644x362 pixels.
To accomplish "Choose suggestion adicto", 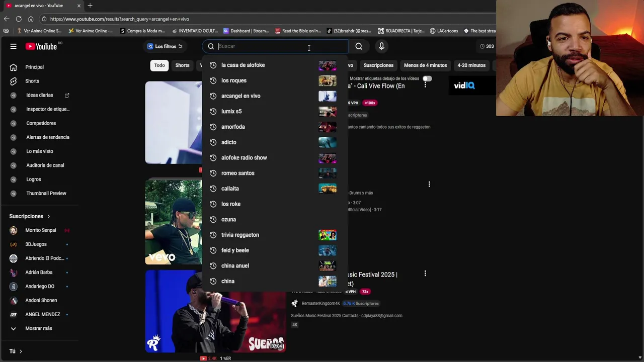I will tap(275, 142).
